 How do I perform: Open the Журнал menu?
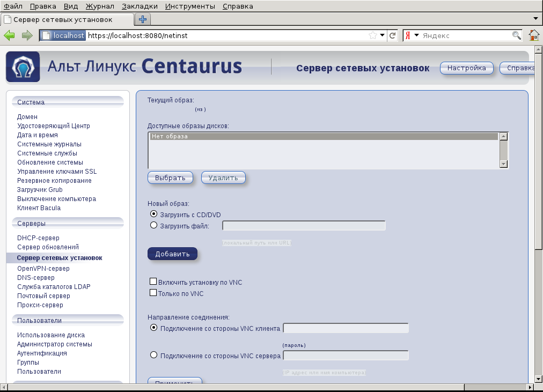click(100, 6)
